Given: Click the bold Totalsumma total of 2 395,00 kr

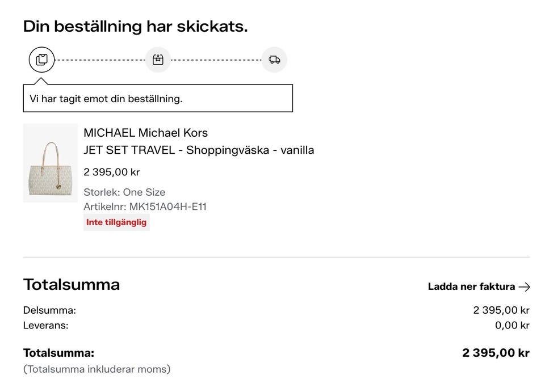Looking at the screenshot, I should click(496, 352).
